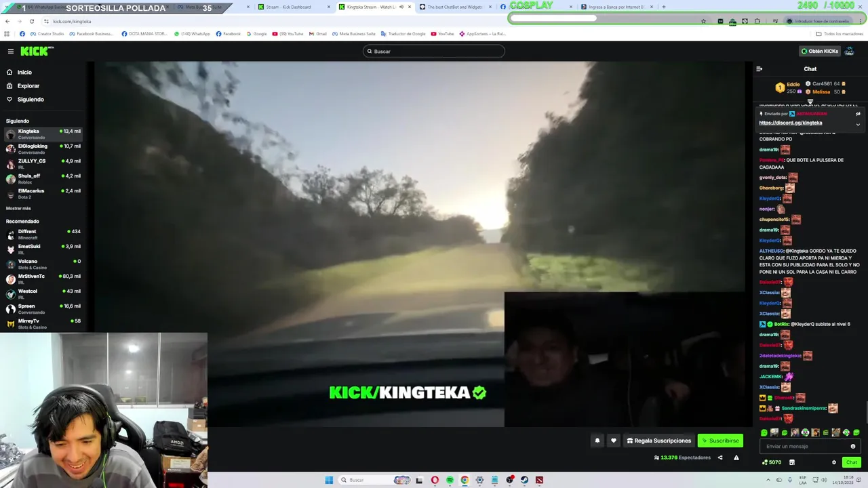Switch to Ingresa a Banca por Internet tab
Image resolution: width=868 pixels, height=488 pixels.
pos(616,7)
